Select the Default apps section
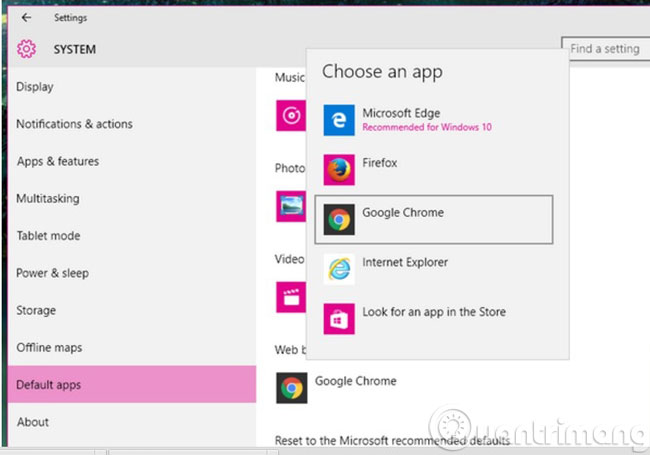 coord(132,384)
